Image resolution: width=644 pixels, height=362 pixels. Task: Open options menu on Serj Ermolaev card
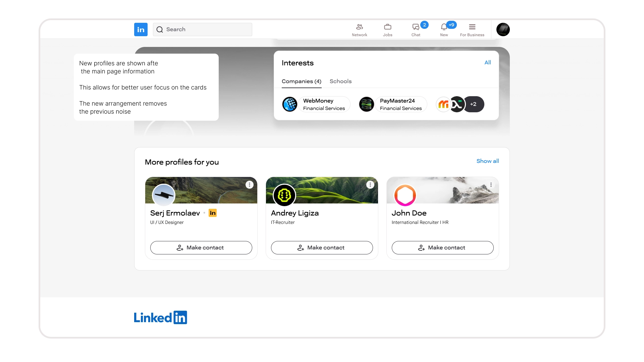249,185
